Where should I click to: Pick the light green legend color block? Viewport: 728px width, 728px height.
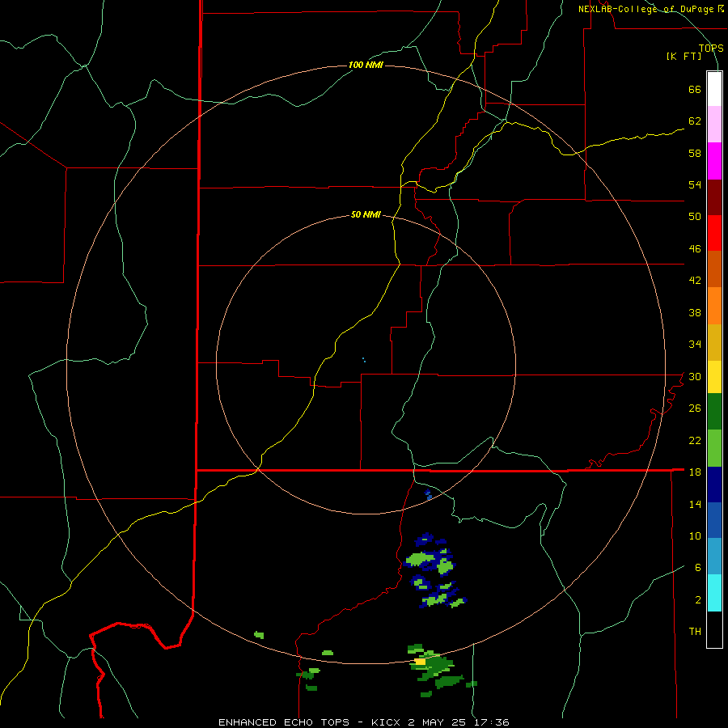[714, 448]
